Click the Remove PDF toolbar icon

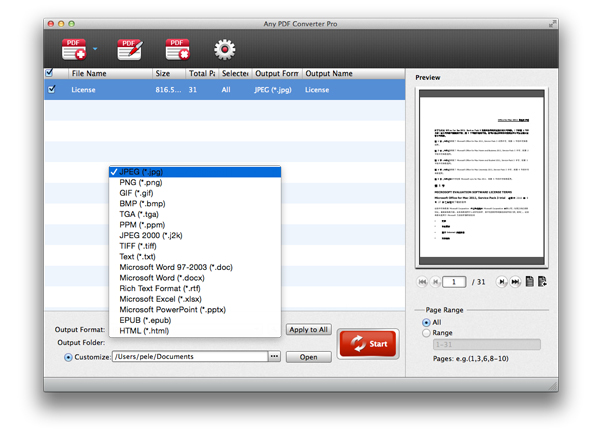point(178,49)
